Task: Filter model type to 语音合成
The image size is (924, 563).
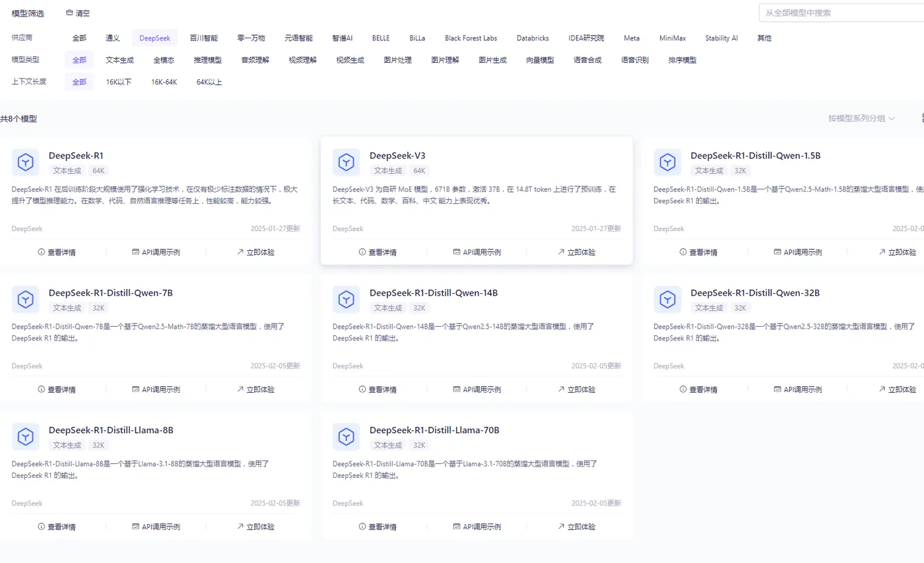Action: [x=587, y=60]
